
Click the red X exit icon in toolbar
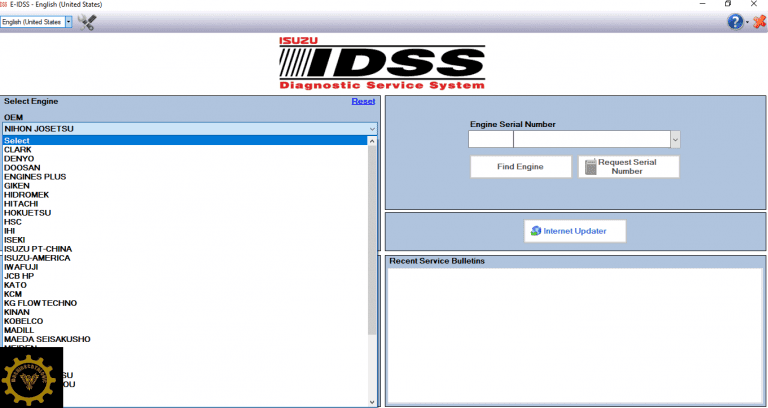click(x=760, y=22)
